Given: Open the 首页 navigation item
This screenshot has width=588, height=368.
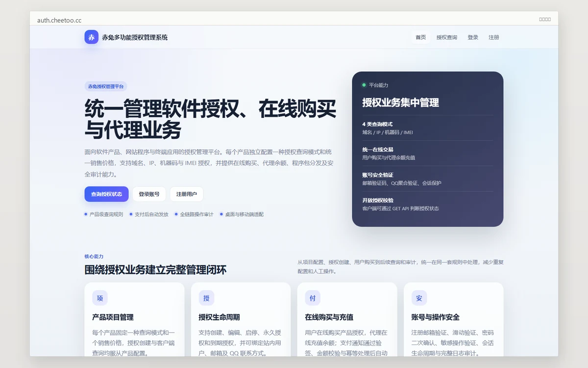Looking at the screenshot, I should 421,37.
